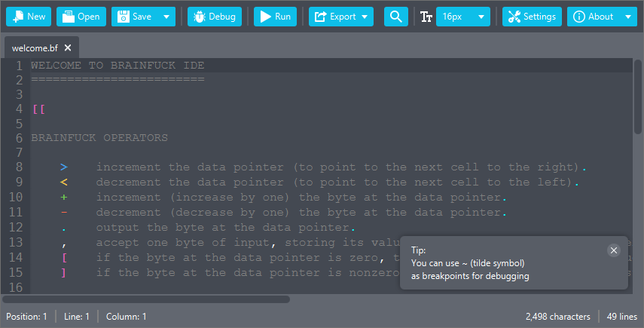Expand the About dropdown arrow

628,17
